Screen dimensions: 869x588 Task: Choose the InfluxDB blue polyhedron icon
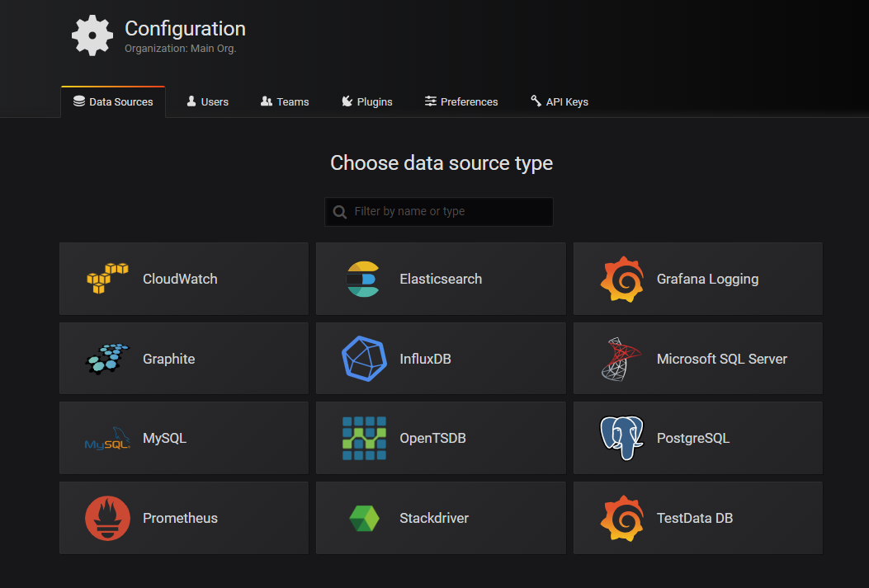point(364,359)
